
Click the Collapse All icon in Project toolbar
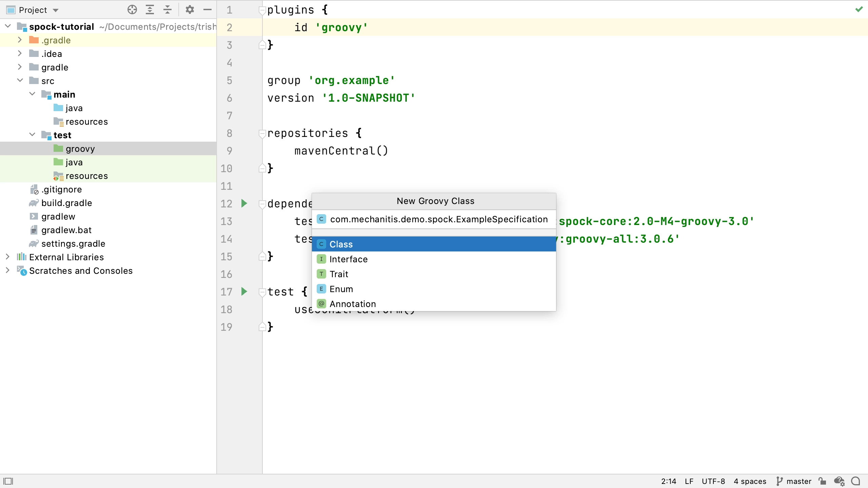167,10
